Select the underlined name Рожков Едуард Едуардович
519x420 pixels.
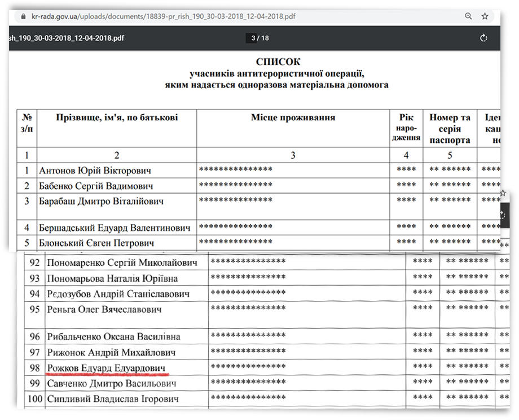pyautogui.click(x=106, y=368)
